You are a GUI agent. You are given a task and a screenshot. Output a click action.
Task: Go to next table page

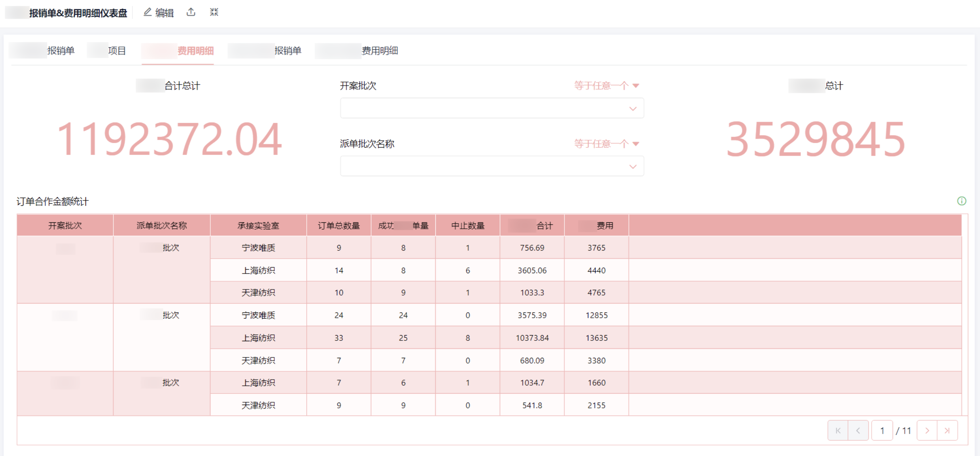pyautogui.click(x=927, y=431)
